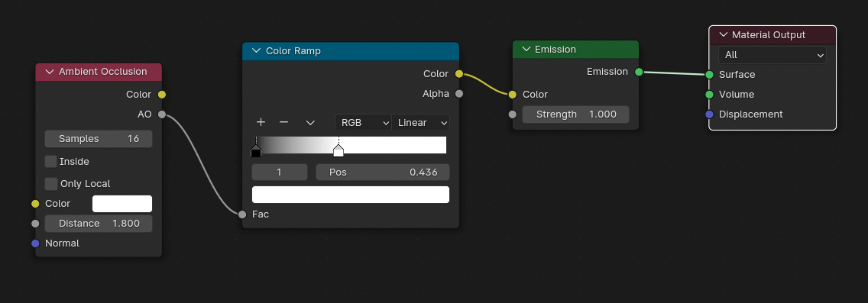Open the RGB color mode dropdown

[x=363, y=123]
